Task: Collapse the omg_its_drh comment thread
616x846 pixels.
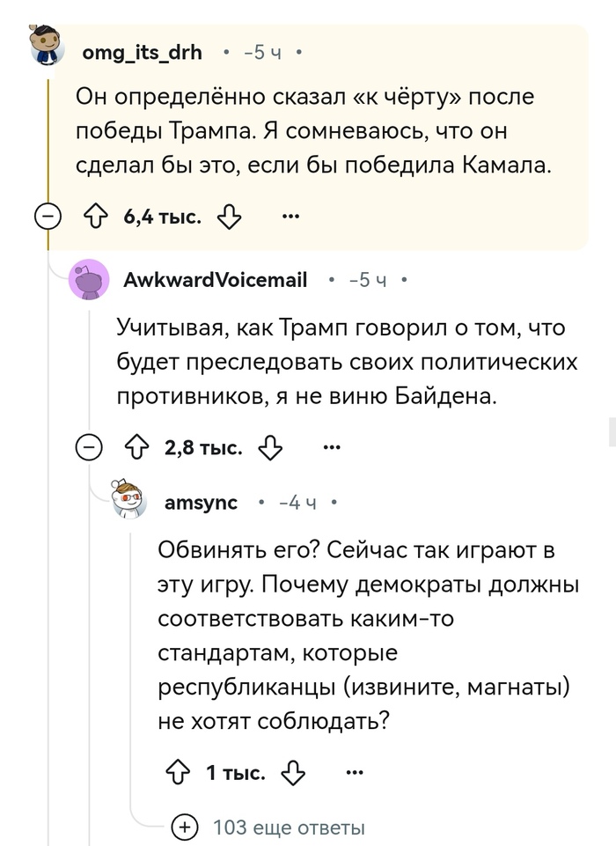Action: click(48, 217)
